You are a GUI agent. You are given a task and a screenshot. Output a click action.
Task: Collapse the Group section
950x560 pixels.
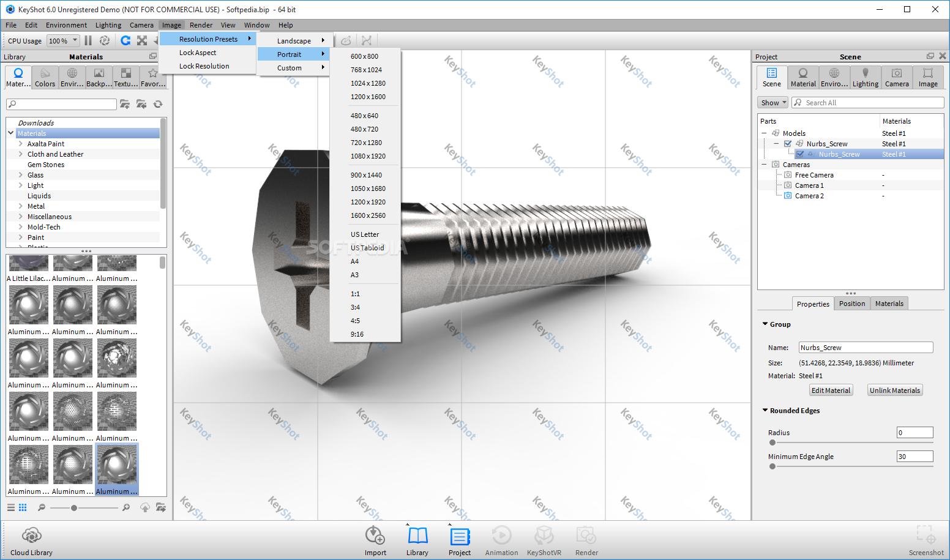point(765,324)
